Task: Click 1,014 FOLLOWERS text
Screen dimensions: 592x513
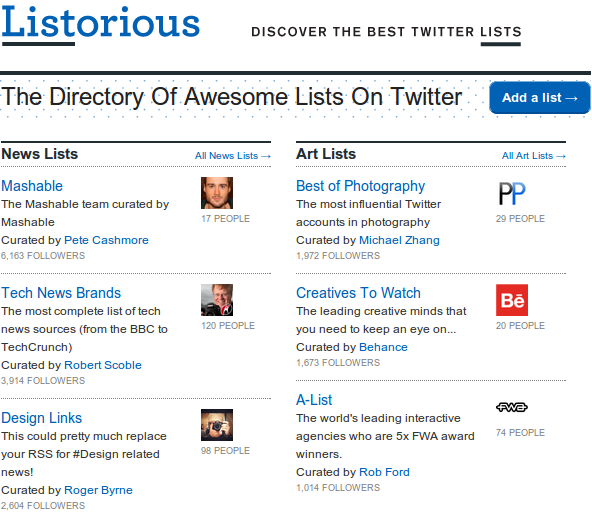Action: [338, 487]
